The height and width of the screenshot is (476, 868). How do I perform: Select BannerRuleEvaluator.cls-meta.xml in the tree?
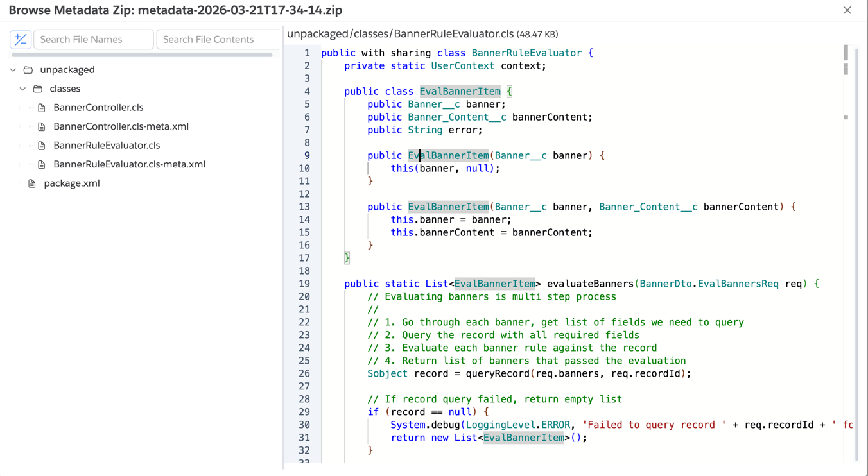pyautogui.click(x=129, y=164)
